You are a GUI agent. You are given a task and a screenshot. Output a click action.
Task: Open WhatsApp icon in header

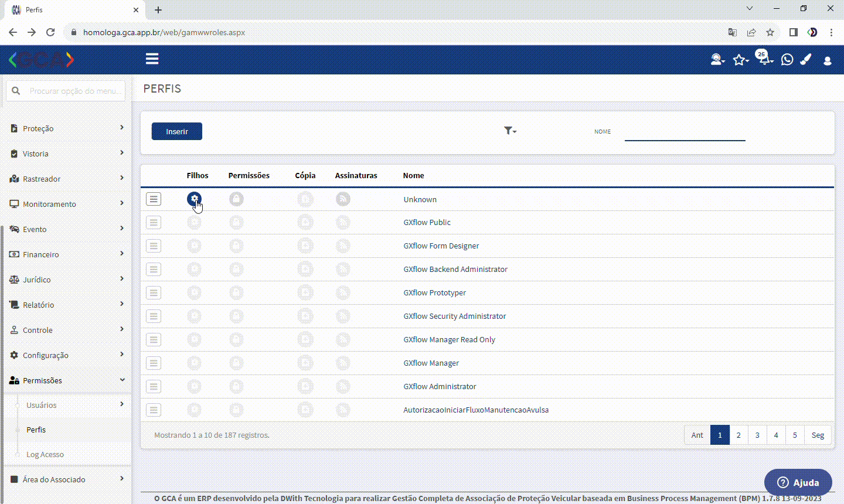[787, 60]
